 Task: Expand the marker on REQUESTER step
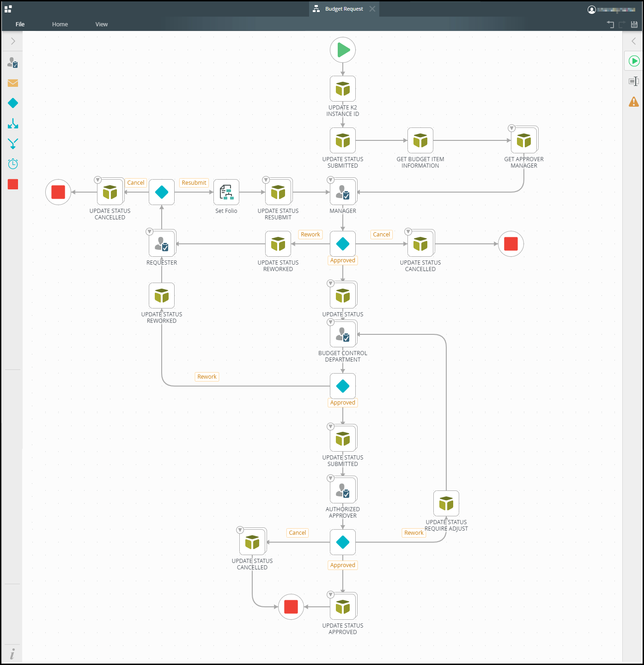tap(149, 231)
